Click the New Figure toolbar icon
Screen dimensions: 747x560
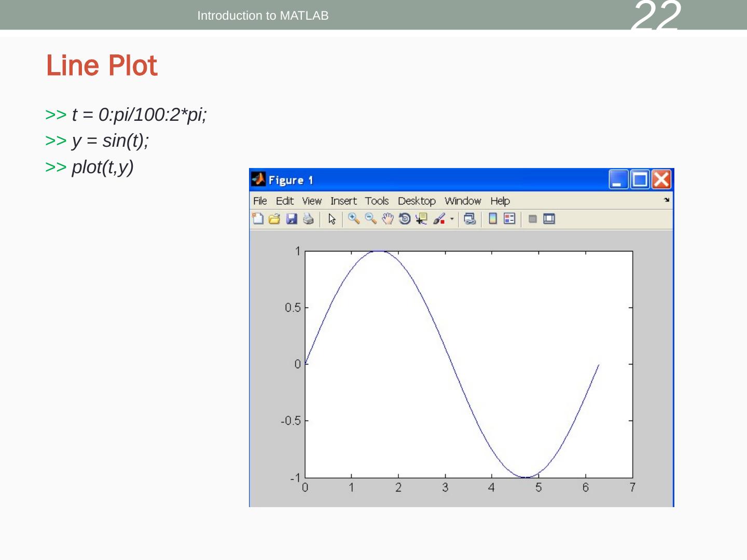[x=258, y=219]
